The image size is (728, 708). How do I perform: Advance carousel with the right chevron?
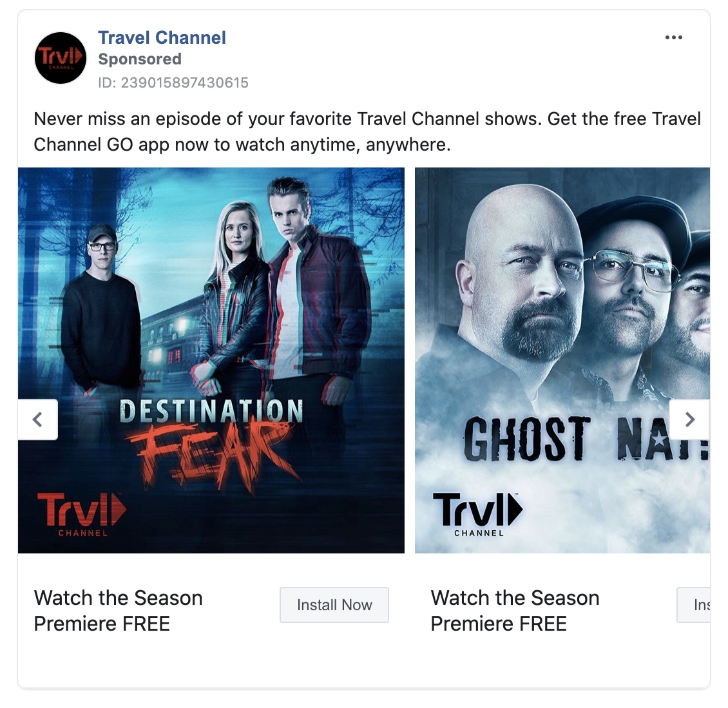point(689,419)
